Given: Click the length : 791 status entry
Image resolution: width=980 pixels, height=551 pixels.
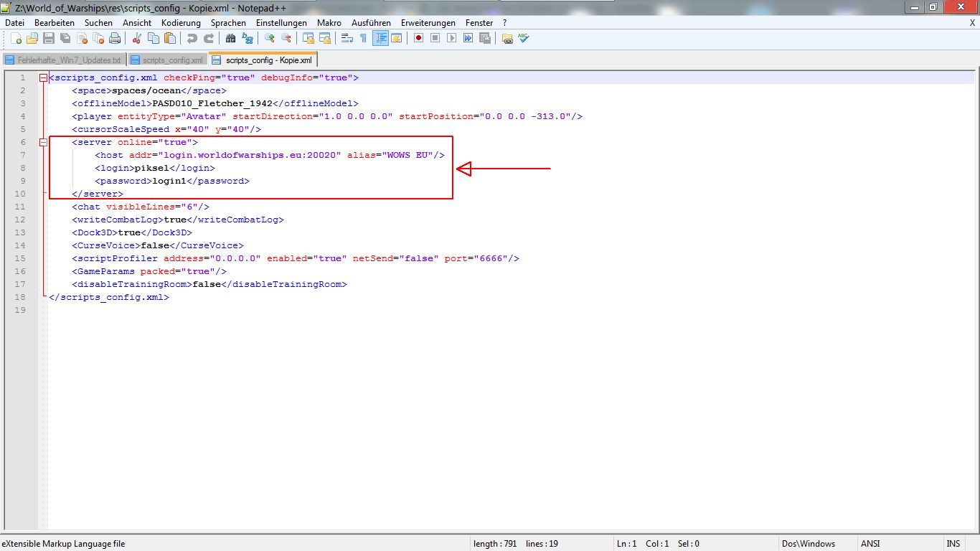Looking at the screenshot, I should click(495, 544).
